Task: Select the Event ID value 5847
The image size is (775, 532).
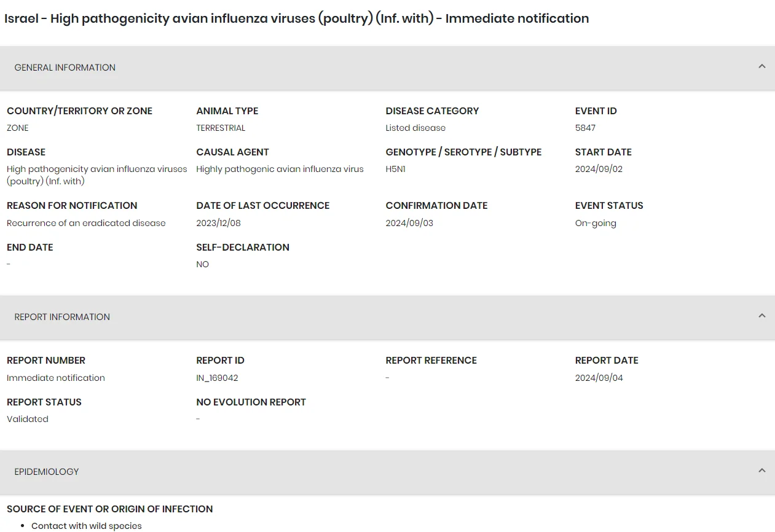Action: [x=585, y=128]
